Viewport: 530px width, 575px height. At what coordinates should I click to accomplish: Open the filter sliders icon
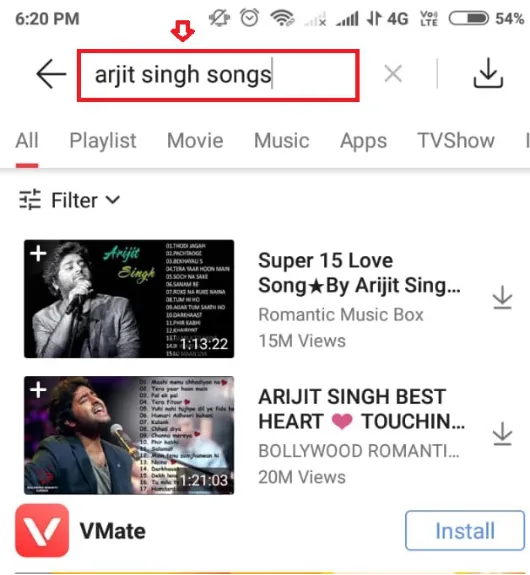pos(30,200)
